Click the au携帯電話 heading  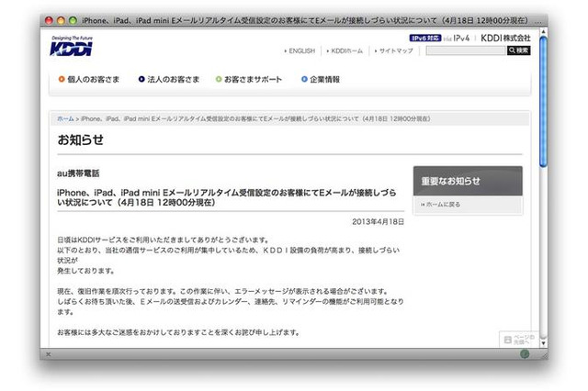78,173
